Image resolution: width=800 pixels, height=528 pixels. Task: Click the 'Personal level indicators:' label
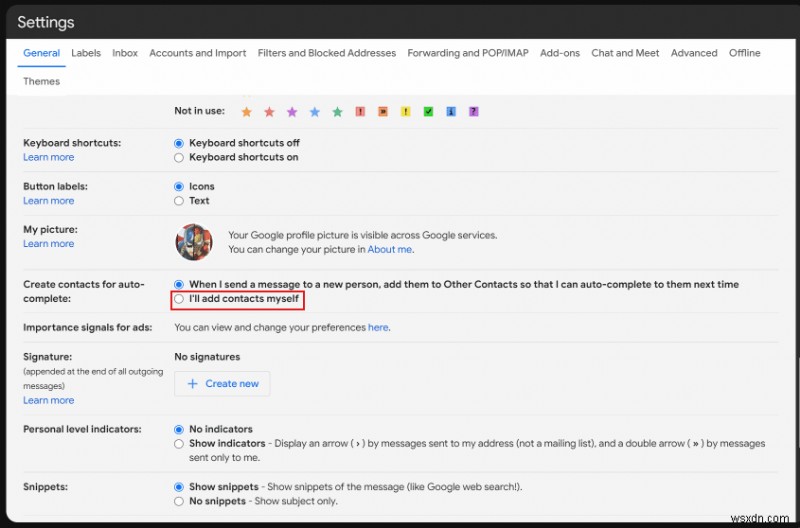[82, 430]
